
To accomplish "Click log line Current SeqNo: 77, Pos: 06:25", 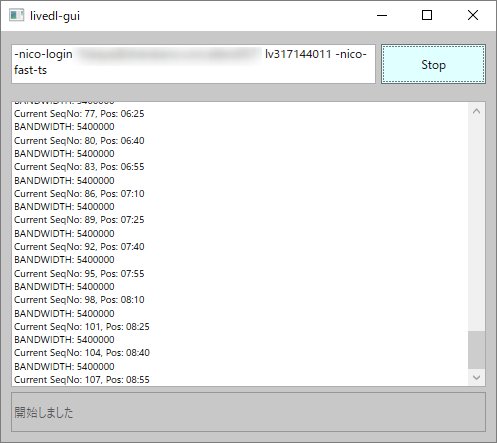I will (x=79, y=114).
